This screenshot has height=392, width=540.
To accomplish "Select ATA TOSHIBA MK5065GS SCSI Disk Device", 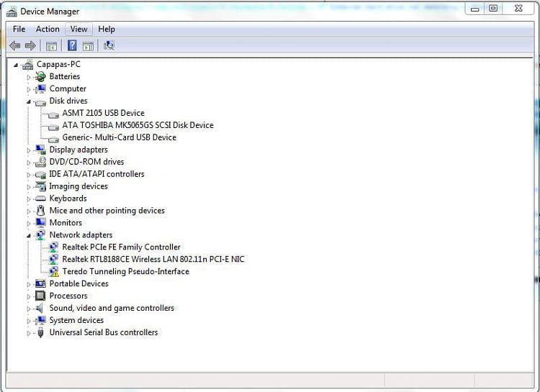I will 138,125.
